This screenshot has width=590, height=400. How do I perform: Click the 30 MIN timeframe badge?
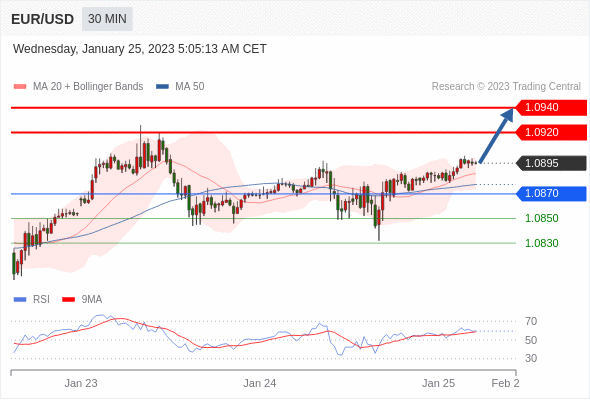(x=107, y=19)
